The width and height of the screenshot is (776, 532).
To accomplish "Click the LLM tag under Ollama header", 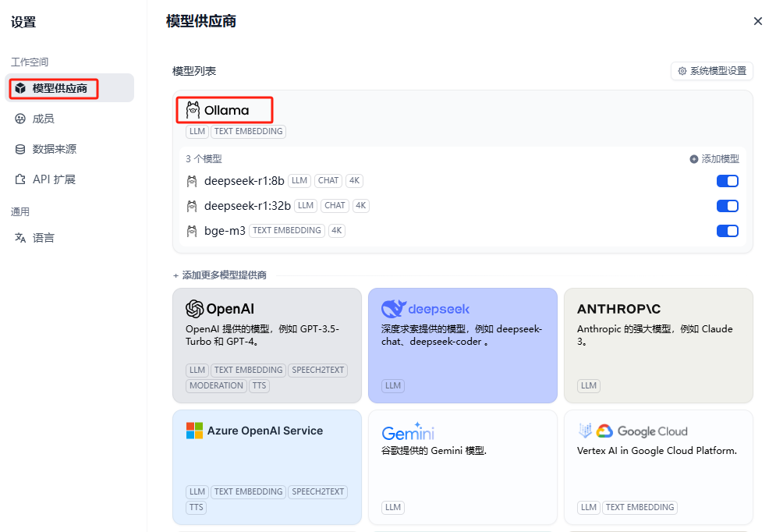I will pyautogui.click(x=197, y=132).
